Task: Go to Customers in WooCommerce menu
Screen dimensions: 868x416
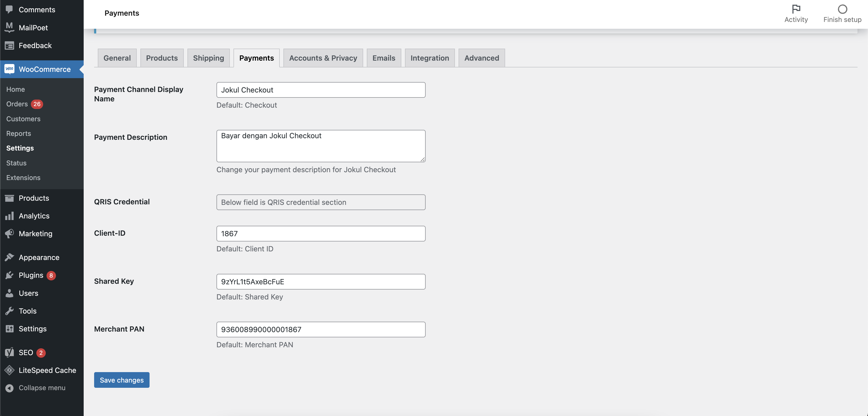Action: pyautogui.click(x=23, y=119)
